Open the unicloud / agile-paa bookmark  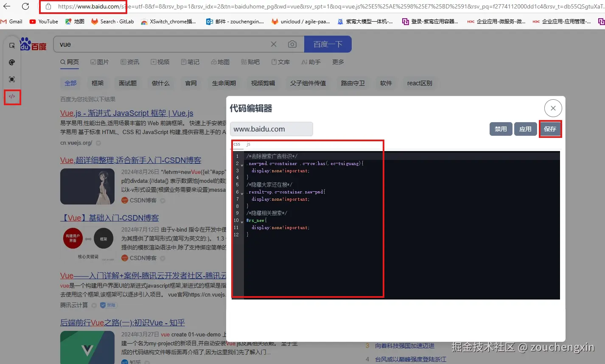301,21
